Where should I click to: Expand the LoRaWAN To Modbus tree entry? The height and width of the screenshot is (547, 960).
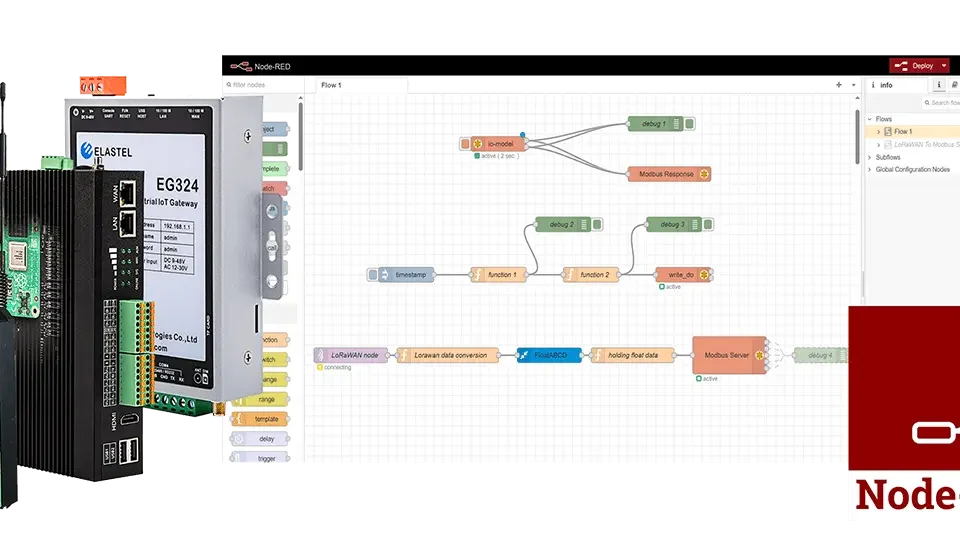pyautogui.click(x=879, y=145)
